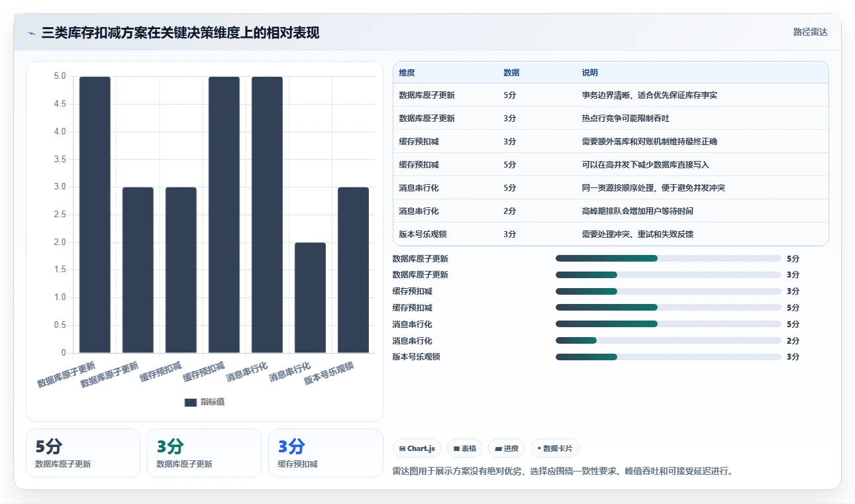Click the 路径雷达 label in the header
The height and width of the screenshot is (504, 855).
pyautogui.click(x=810, y=32)
